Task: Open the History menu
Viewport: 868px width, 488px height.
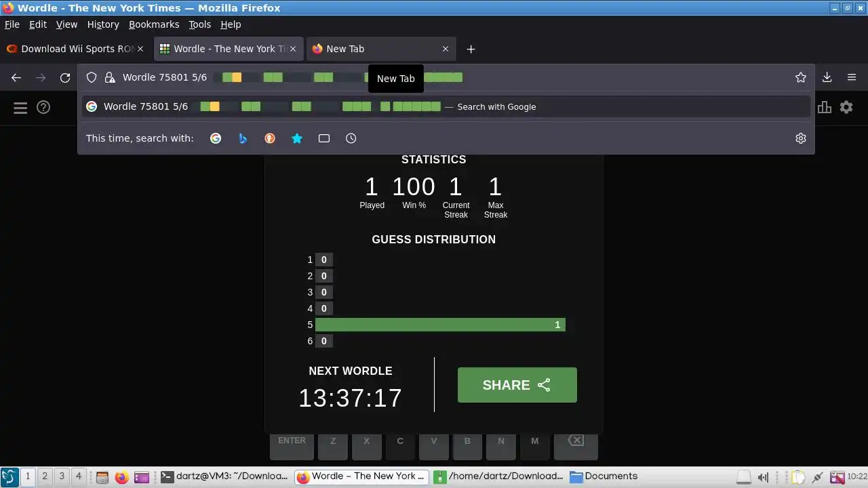Action: (103, 24)
